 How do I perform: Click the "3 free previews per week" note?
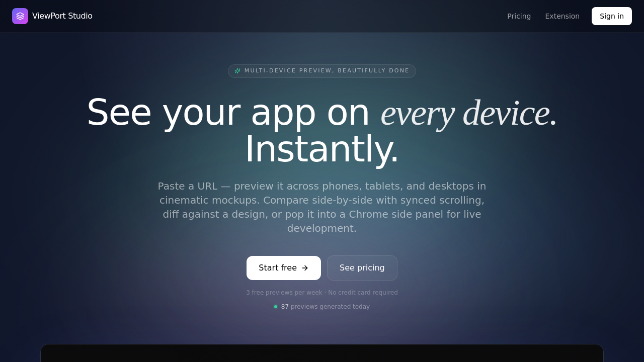(x=284, y=293)
